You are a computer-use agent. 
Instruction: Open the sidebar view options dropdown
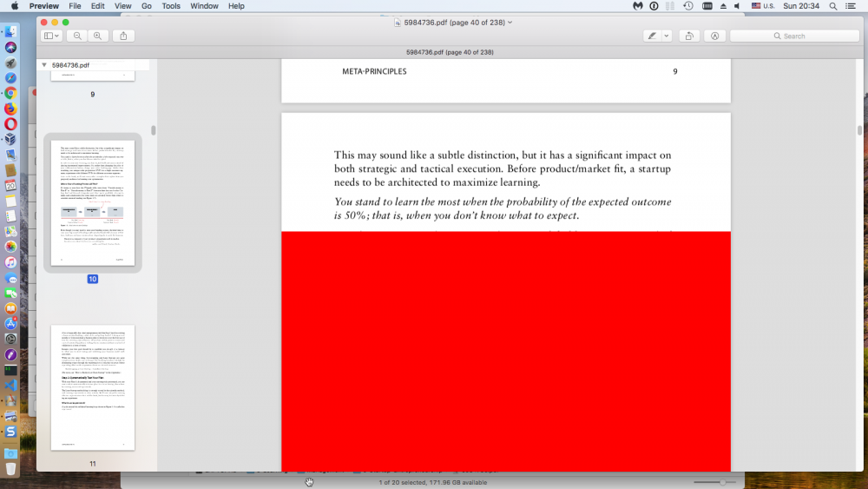pyautogui.click(x=51, y=36)
